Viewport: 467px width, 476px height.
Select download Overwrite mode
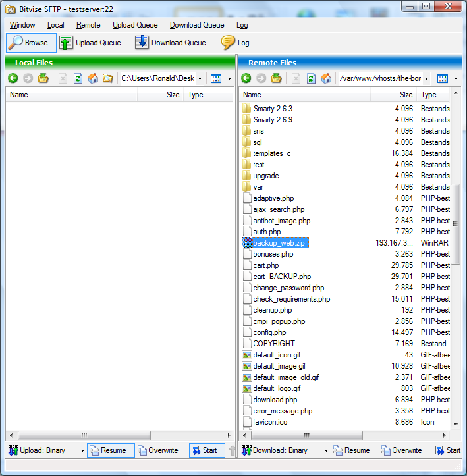pos(402,450)
